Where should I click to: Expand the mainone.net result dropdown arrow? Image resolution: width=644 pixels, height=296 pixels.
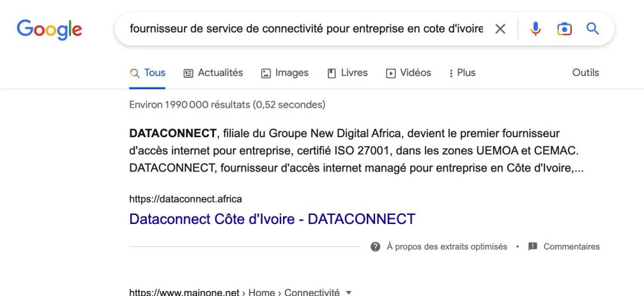[349, 293]
